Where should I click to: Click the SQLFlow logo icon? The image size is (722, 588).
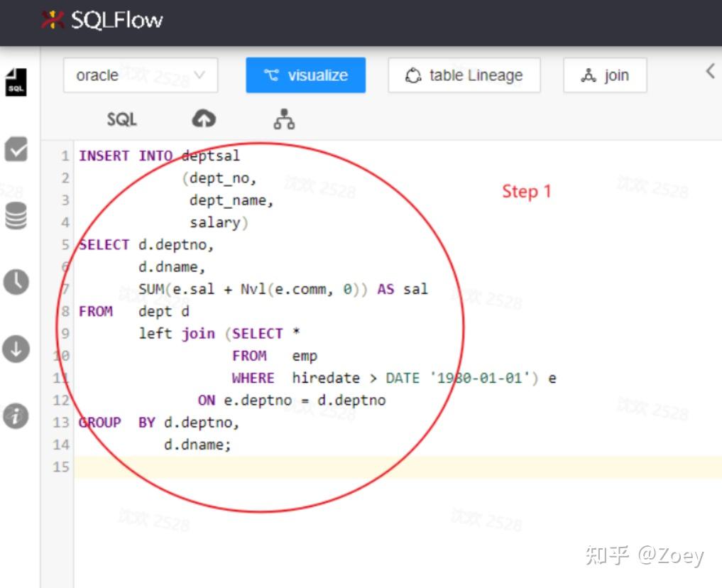point(53,21)
